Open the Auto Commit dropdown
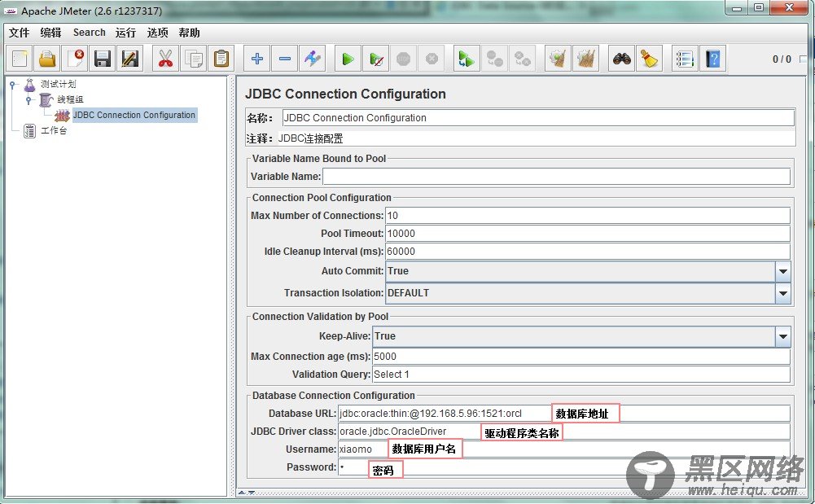The width and height of the screenshot is (815, 504). (x=782, y=271)
